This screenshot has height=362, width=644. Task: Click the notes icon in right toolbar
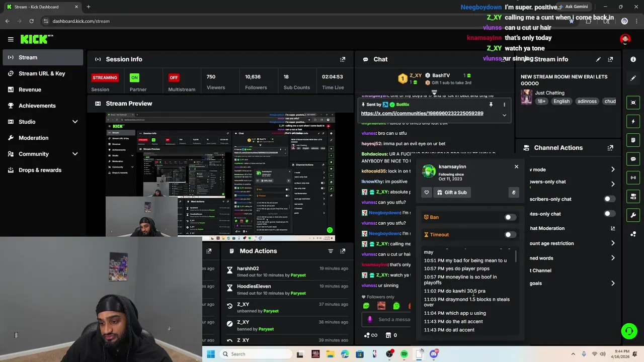pos(633,140)
